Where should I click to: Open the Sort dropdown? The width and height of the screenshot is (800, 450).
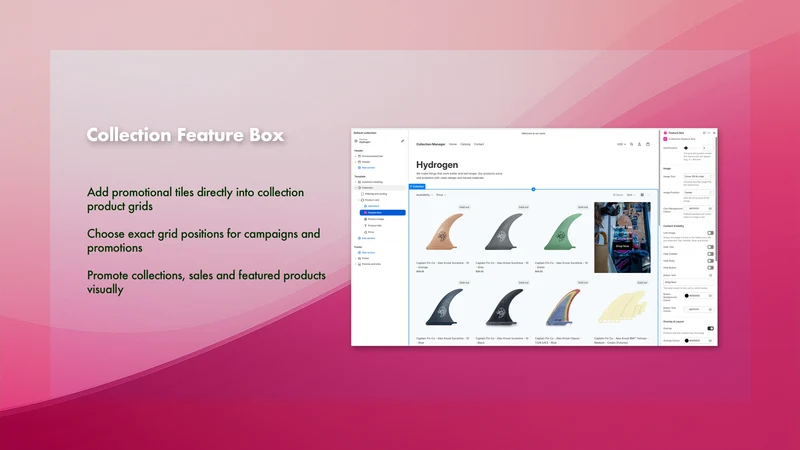tap(631, 195)
